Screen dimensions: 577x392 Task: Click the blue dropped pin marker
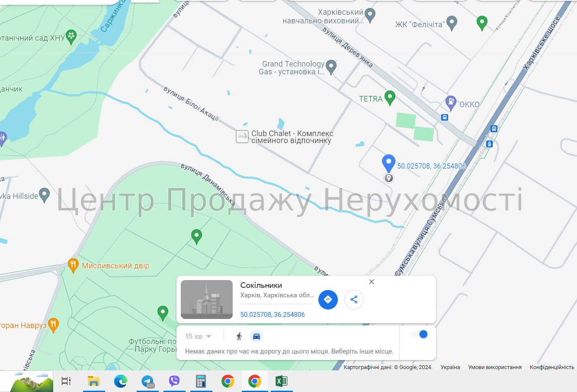[388, 163]
